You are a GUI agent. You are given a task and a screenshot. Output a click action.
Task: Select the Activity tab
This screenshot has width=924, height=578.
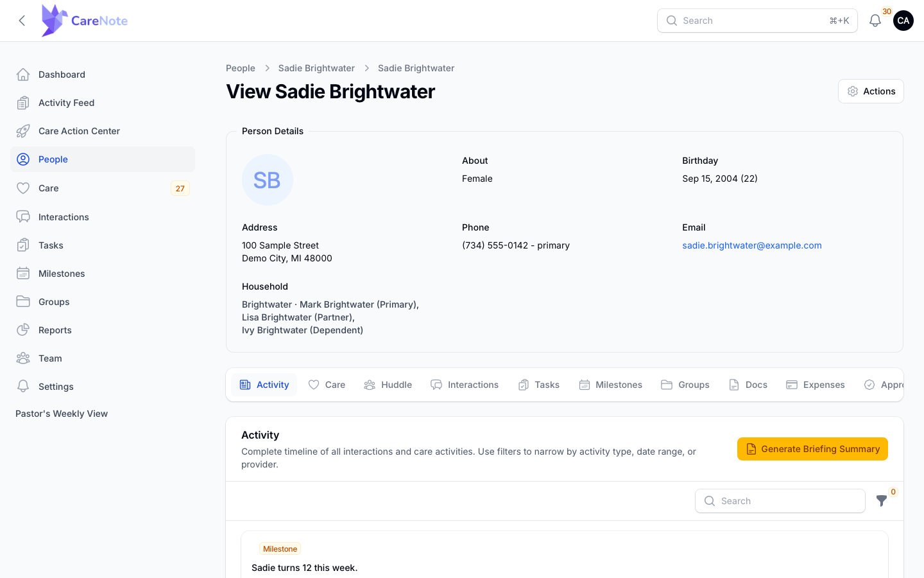[x=264, y=385]
